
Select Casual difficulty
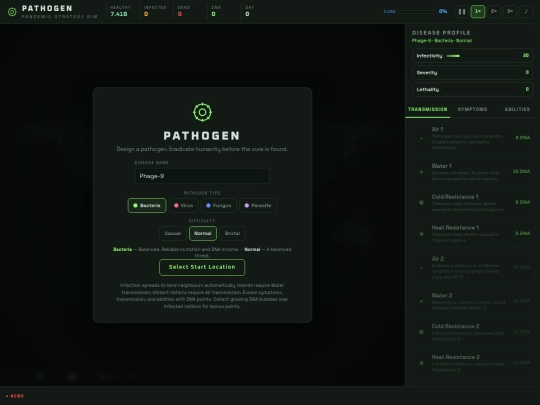tap(173, 233)
